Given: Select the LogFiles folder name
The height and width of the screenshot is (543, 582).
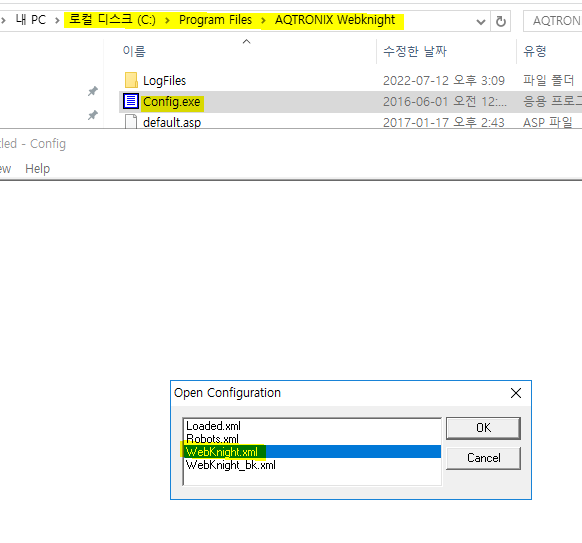Looking at the screenshot, I should (164, 81).
